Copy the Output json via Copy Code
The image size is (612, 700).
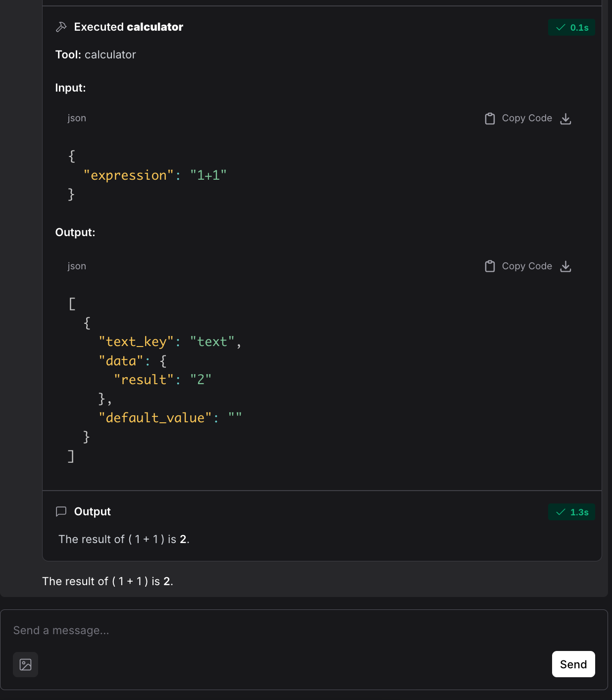[x=526, y=266]
